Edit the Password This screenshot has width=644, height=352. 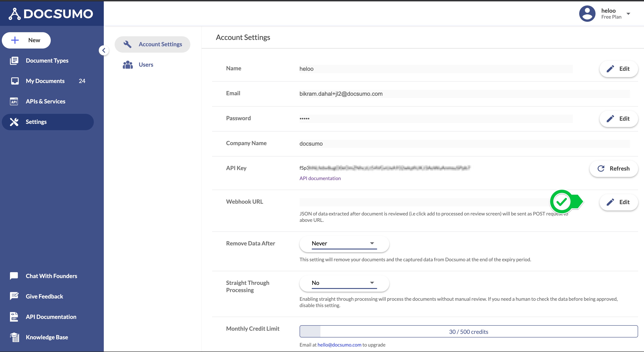[x=618, y=119]
